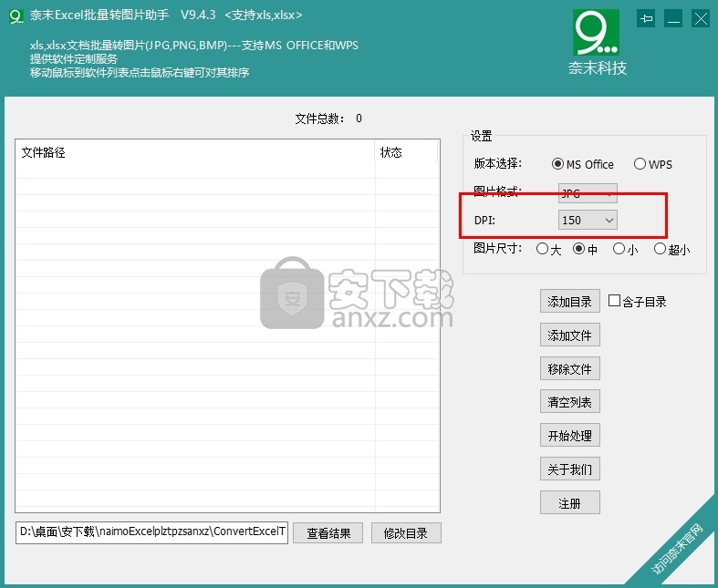718x588 pixels.
Task: Click the 访问奈末官网 corner link
Action: 677,549
